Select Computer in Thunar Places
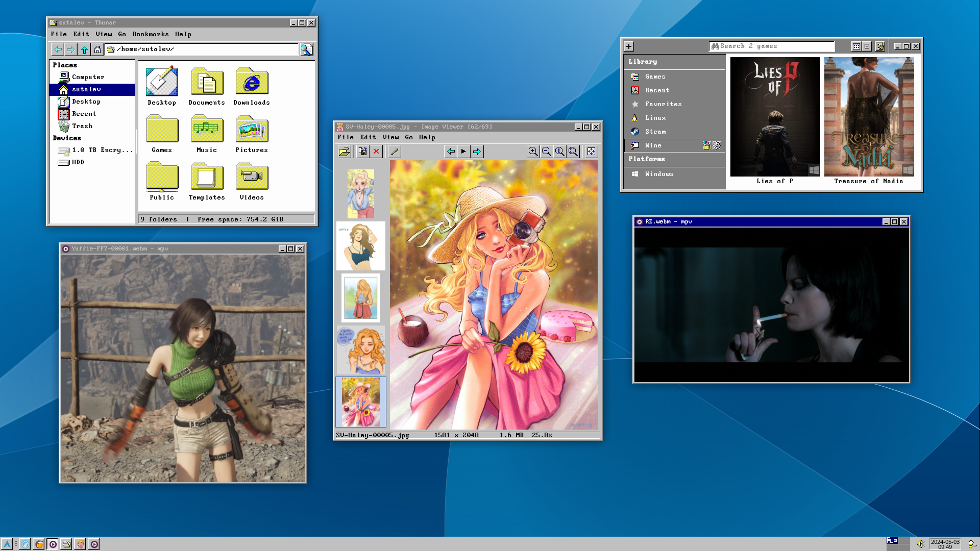 point(92,77)
